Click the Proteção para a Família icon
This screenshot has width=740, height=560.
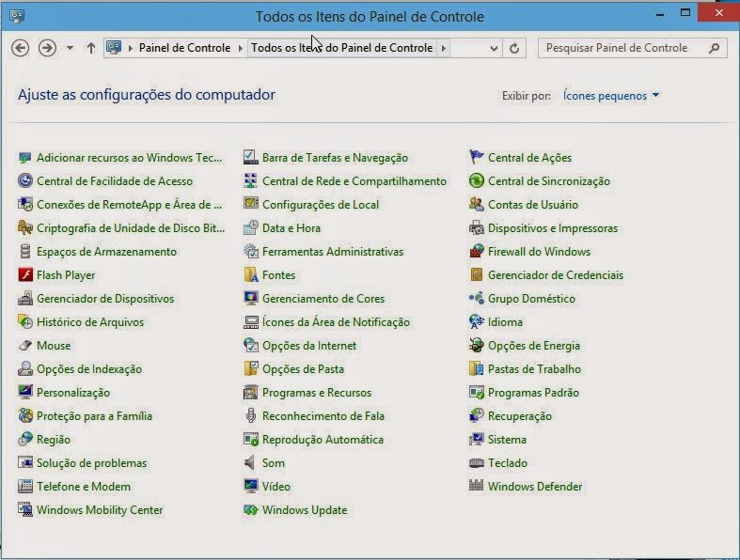click(x=25, y=415)
